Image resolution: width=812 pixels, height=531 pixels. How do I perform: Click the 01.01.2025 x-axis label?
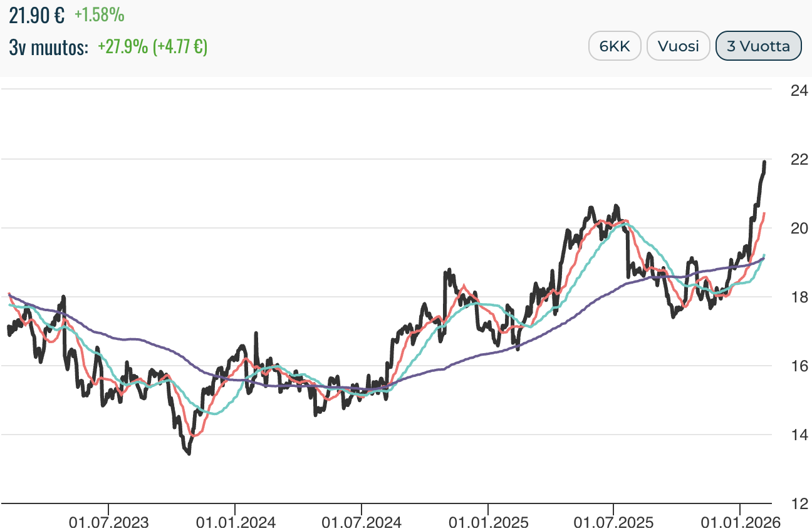click(488, 522)
